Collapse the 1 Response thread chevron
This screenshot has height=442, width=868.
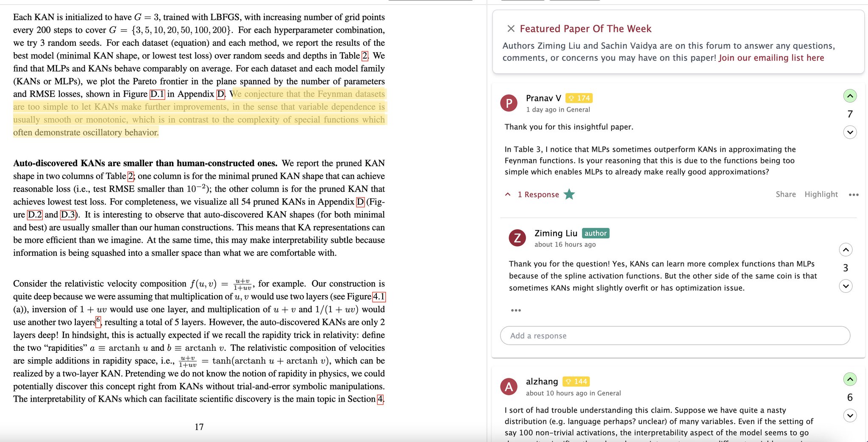point(508,194)
